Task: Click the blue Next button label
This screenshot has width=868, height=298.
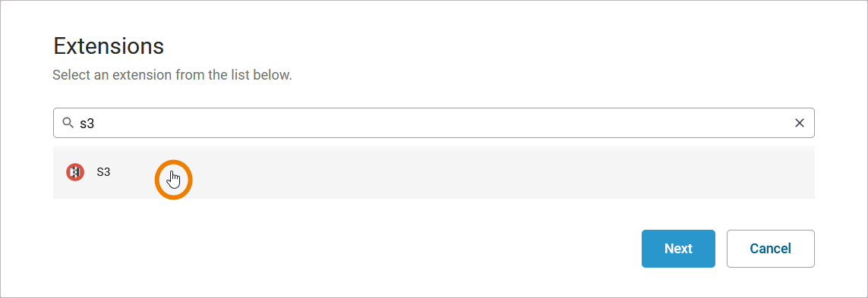Action: click(x=678, y=249)
